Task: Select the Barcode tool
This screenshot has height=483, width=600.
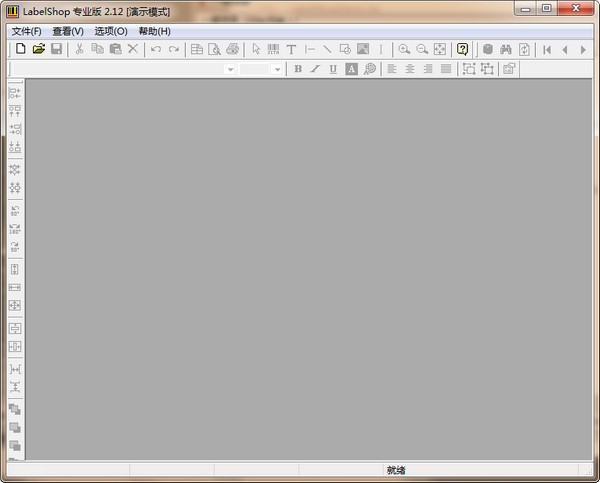Action: coord(273,49)
